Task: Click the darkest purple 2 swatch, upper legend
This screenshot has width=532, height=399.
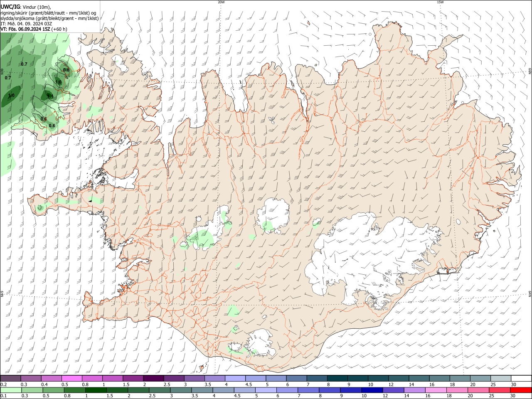Action: (x=153, y=379)
